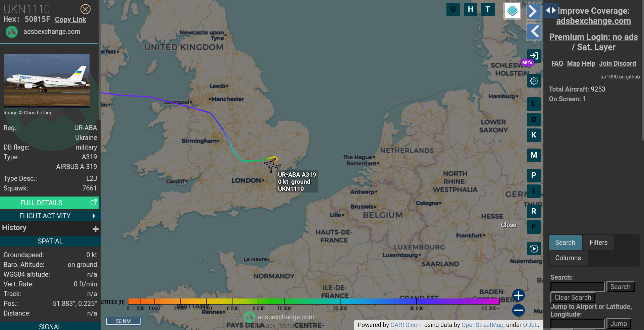Viewport: 644px width, 330px height.
Task: Toggle the sidebar with double-arrow icon
Action: pyautogui.click(x=551, y=10)
